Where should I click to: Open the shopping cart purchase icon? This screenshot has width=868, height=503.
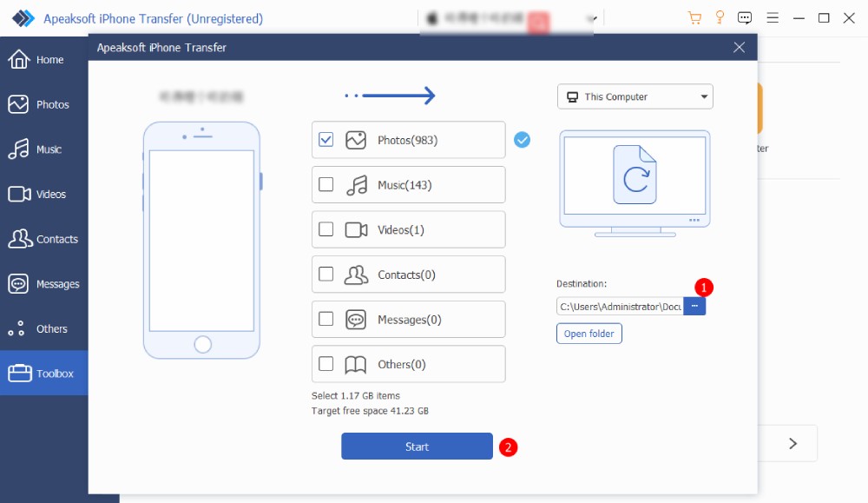[x=694, y=17]
